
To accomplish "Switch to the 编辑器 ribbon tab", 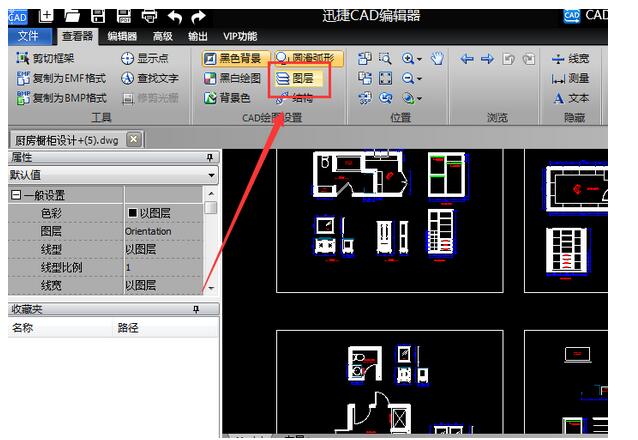I will click(123, 37).
